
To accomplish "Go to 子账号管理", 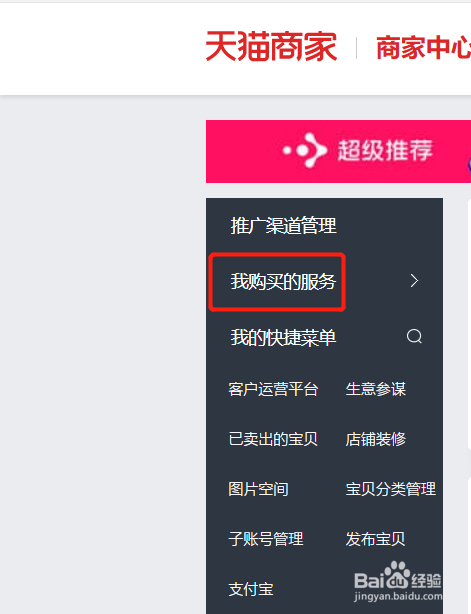I will pyautogui.click(x=266, y=539).
